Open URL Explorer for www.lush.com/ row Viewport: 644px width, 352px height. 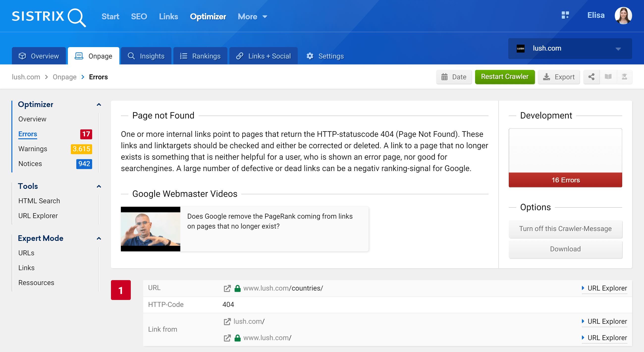tap(604, 338)
